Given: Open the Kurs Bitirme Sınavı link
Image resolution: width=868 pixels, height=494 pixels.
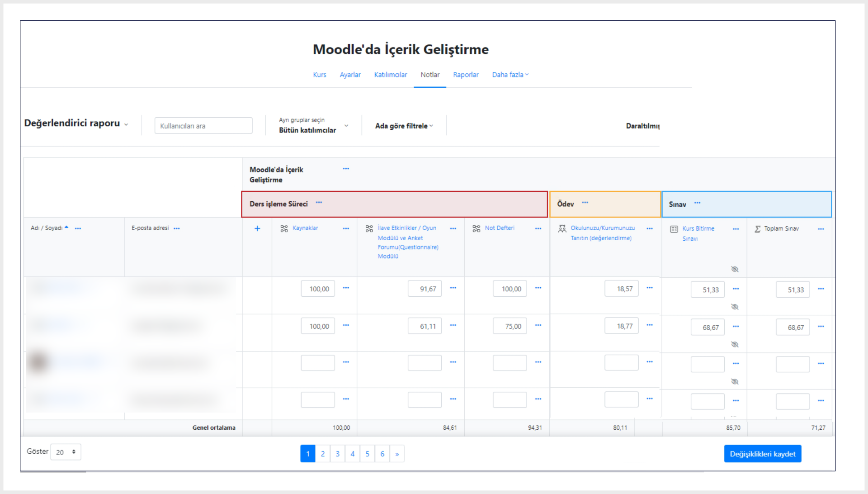Looking at the screenshot, I should coord(698,233).
